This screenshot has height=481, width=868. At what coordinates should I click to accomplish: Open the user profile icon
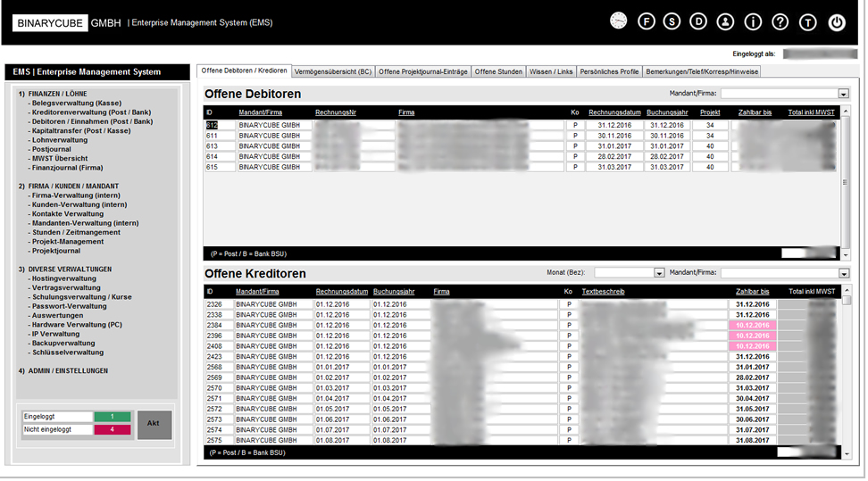point(725,22)
